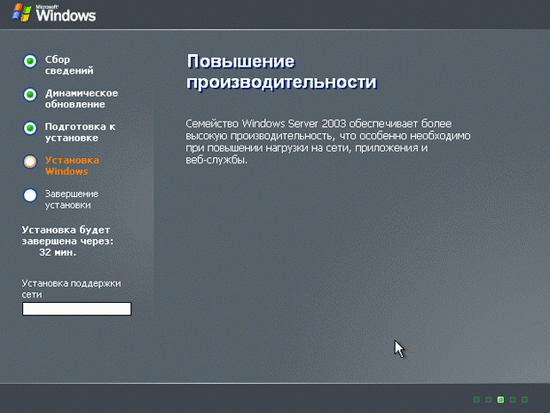
Task: Click the Завершение установки step label
Action: coord(71,199)
